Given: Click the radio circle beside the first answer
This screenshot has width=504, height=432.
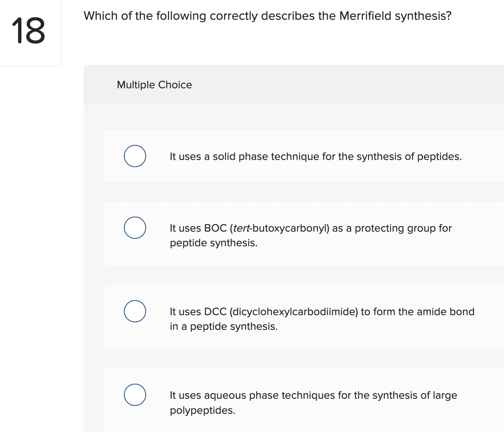Looking at the screenshot, I should pyautogui.click(x=135, y=156).
